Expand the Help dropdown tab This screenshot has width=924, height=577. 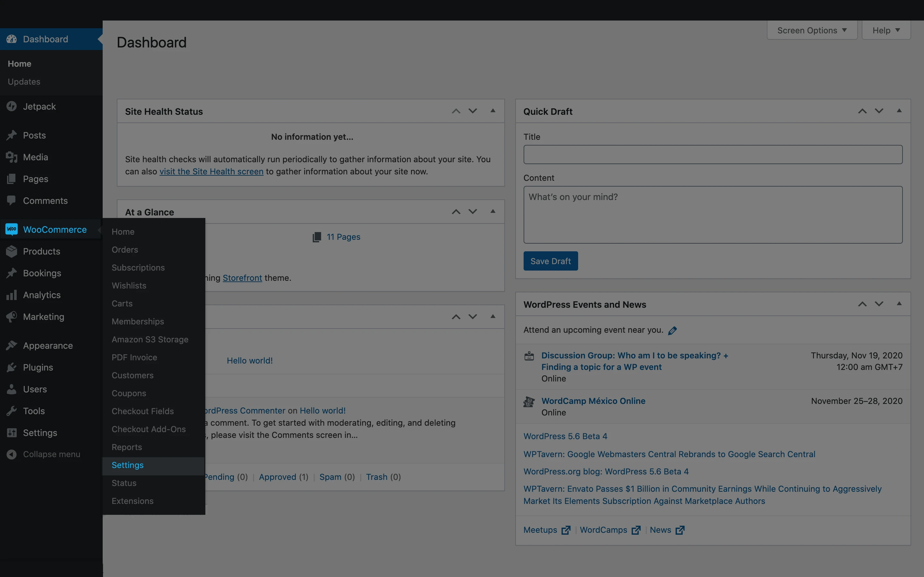point(886,30)
